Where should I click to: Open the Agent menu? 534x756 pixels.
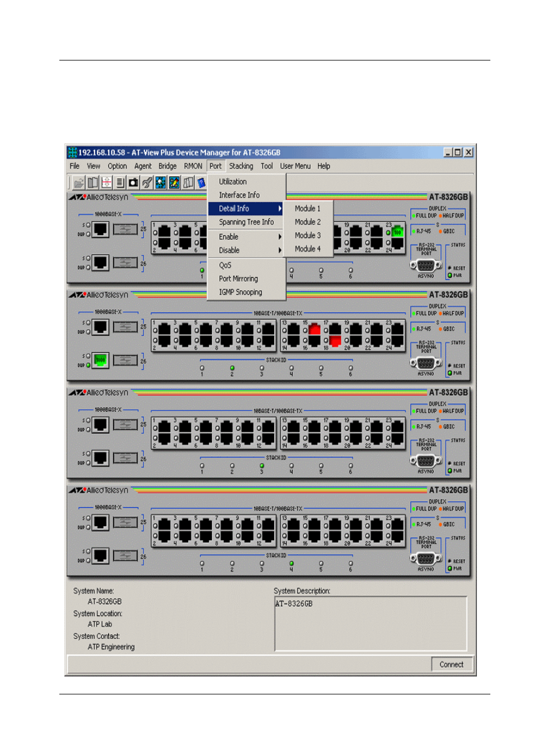(143, 166)
